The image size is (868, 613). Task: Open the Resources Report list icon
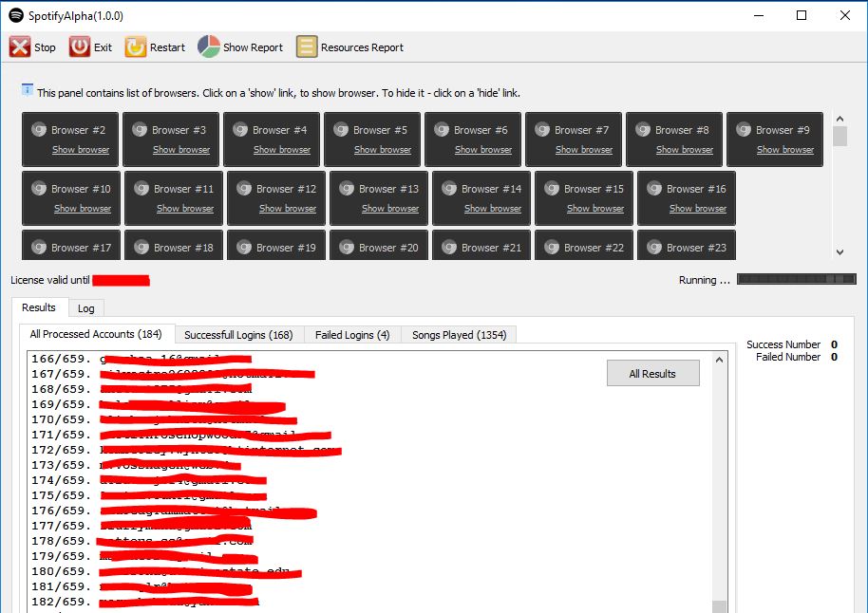[x=307, y=47]
